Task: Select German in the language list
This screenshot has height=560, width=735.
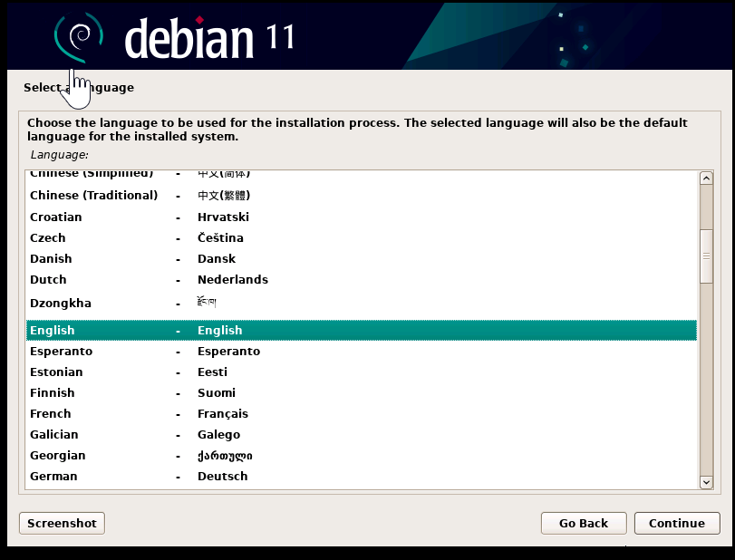Action: pyautogui.click(x=362, y=476)
